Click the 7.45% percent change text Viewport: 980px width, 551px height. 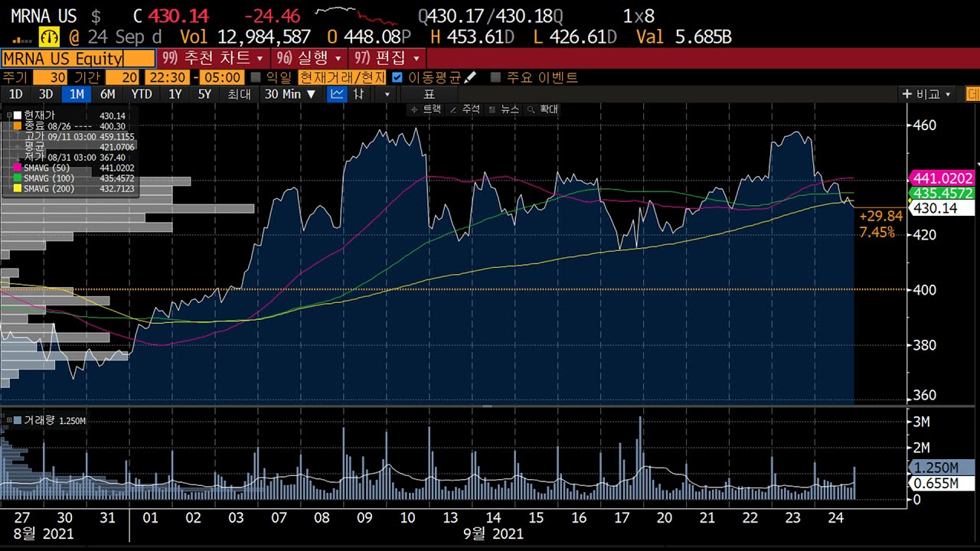(x=877, y=232)
